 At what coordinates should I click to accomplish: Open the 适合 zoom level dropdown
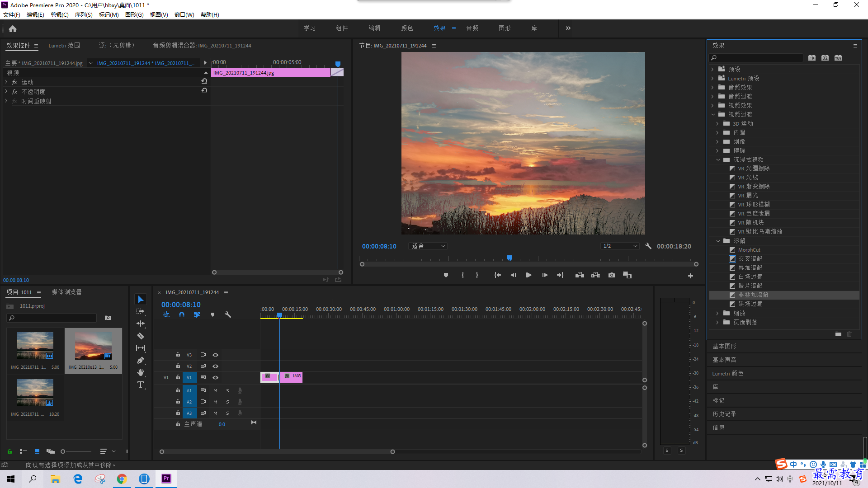(x=428, y=246)
